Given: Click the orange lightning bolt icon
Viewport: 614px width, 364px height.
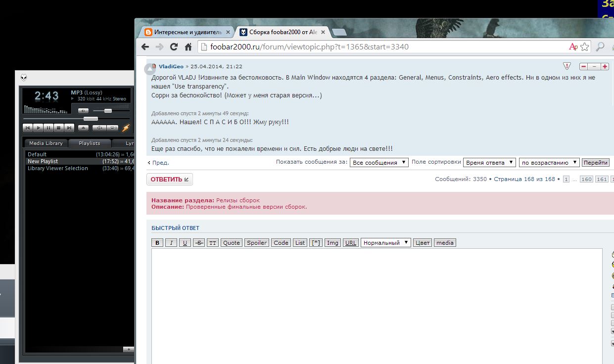Looking at the screenshot, I should [126, 128].
